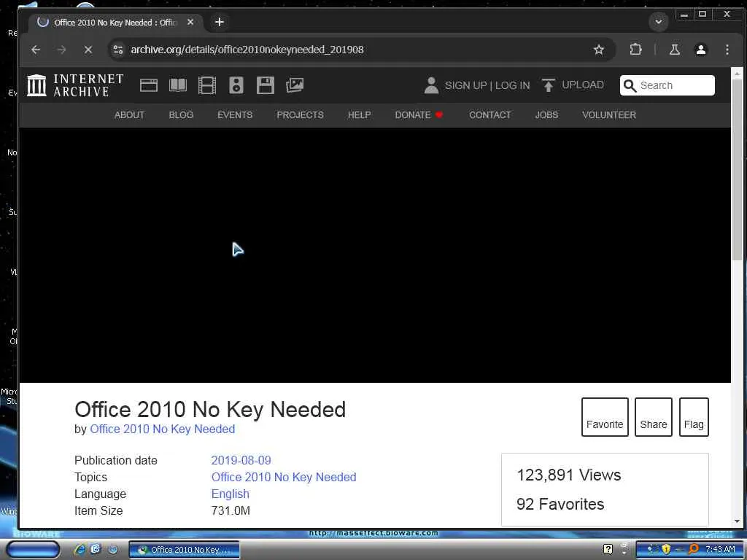
Task: Open a new tab with the plus button
Action: click(219, 22)
